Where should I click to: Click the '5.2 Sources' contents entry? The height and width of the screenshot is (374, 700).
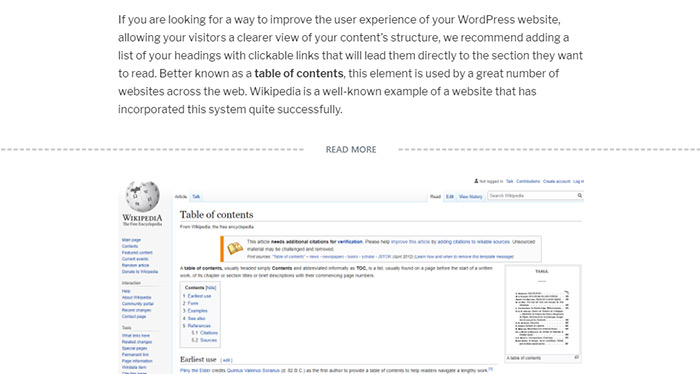click(204, 340)
